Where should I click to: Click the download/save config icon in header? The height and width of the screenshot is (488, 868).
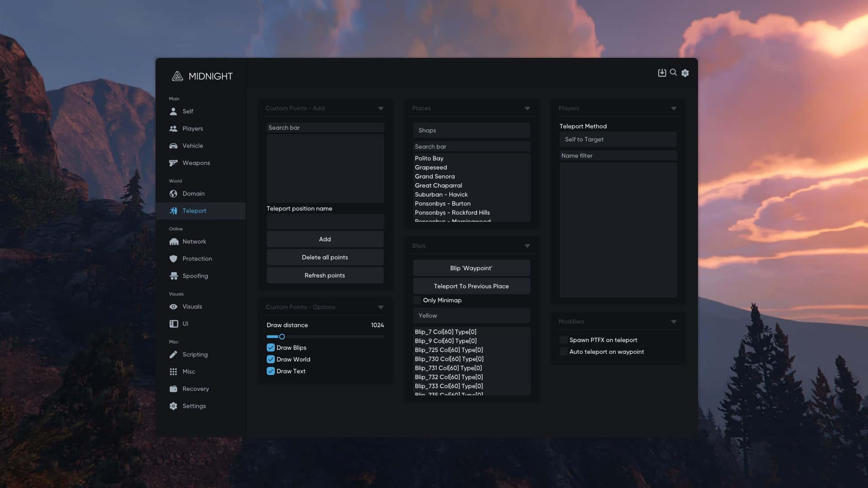[662, 73]
